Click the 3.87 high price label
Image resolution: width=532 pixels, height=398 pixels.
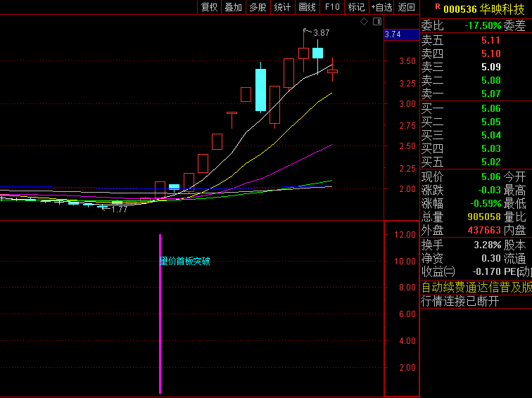point(321,33)
